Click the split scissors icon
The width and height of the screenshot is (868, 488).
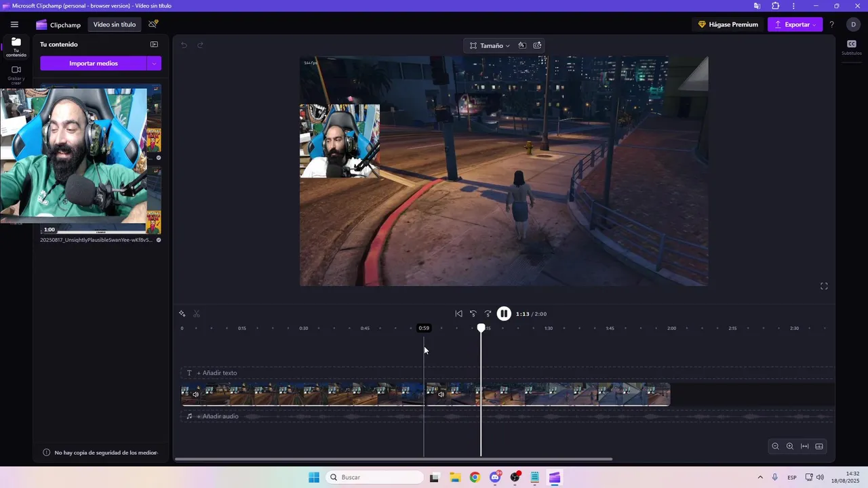click(x=197, y=314)
